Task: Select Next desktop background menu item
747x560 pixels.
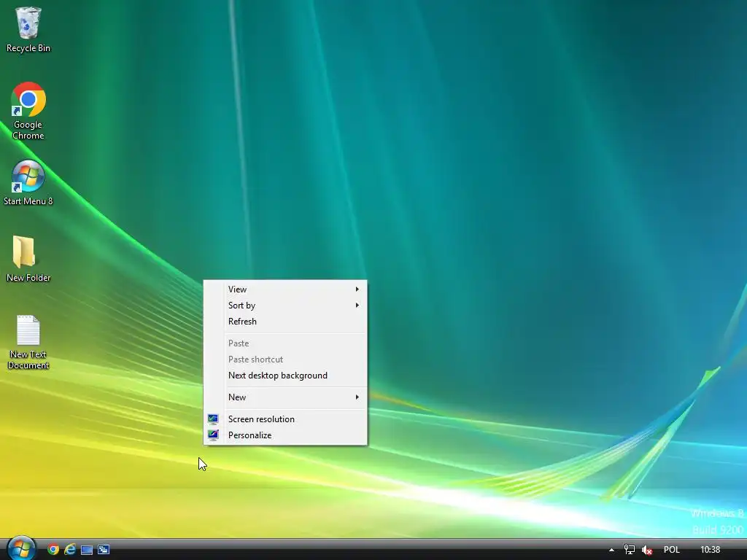Action: (x=285, y=376)
